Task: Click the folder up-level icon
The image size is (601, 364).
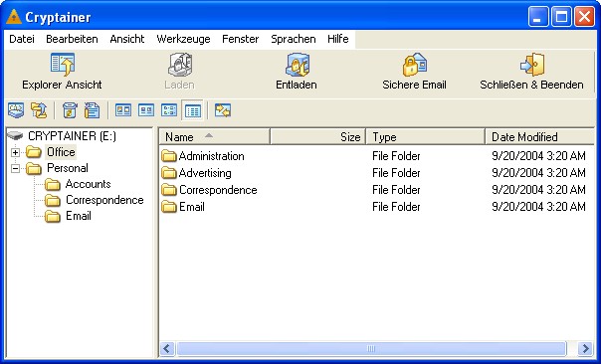Action: pos(39,110)
